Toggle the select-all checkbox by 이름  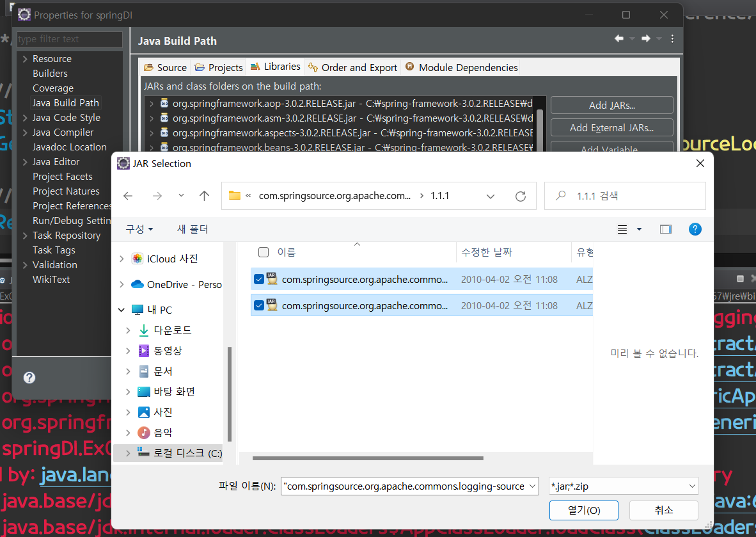[x=264, y=252]
